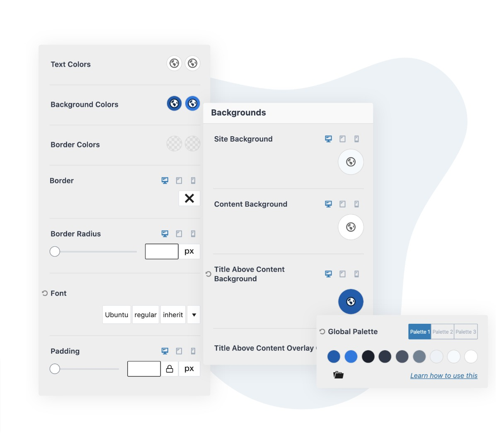Click the Border Radius slider handle

[x=55, y=251]
